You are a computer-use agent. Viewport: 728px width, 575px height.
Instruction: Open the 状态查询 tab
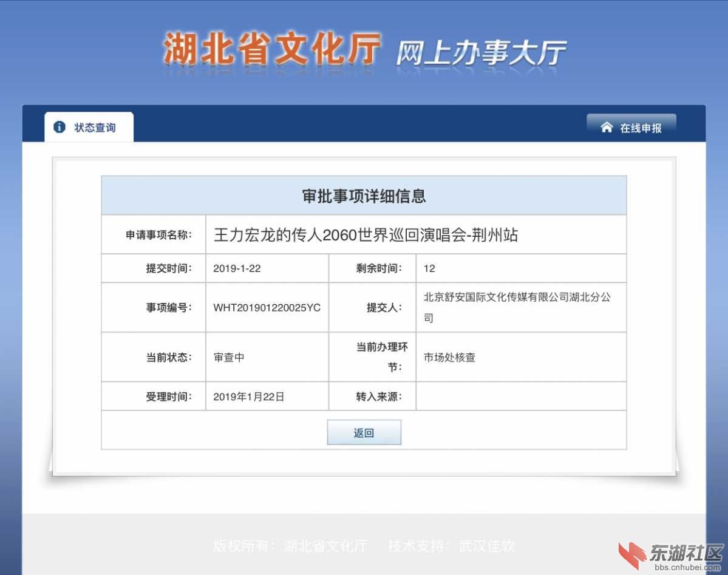point(89,127)
